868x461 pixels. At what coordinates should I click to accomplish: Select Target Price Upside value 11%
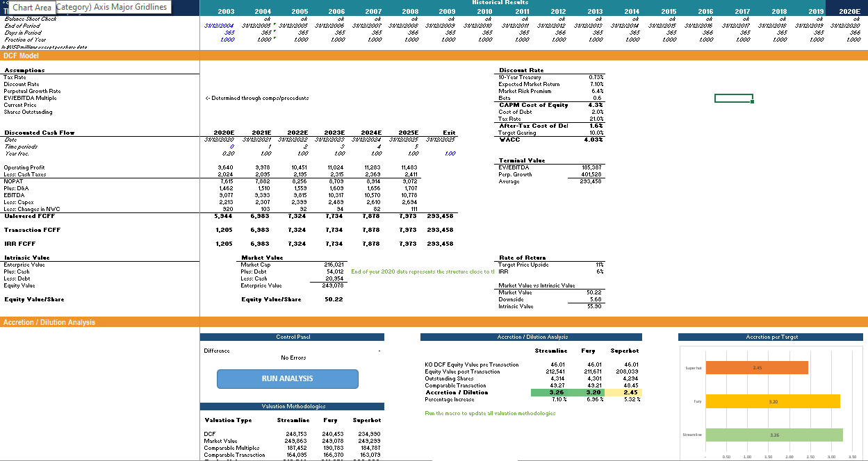[600, 265]
